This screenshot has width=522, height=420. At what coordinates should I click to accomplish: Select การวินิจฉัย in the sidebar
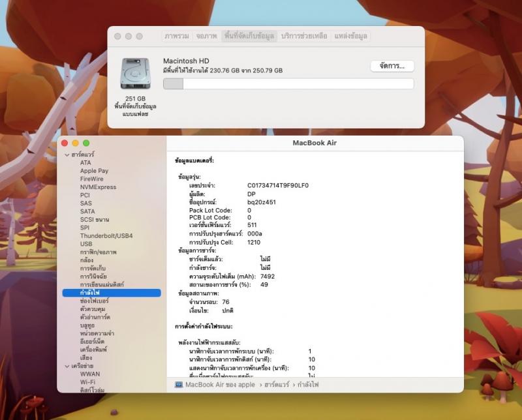93,277
